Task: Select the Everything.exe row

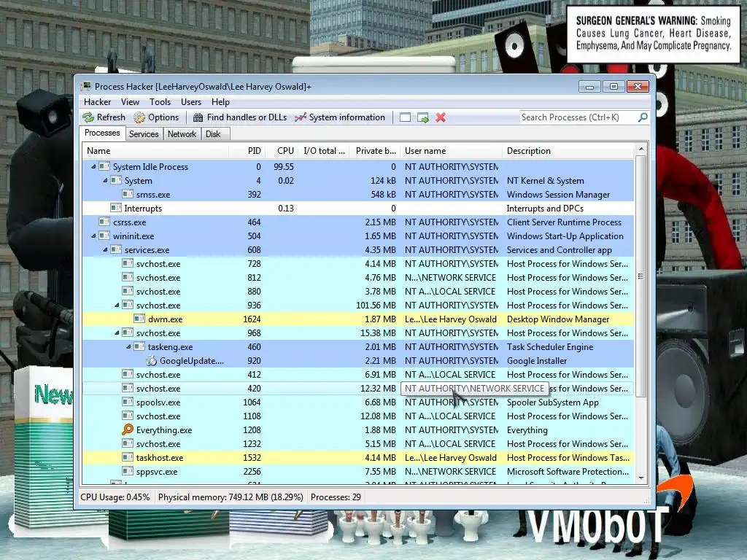Action: (x=358, y=429)
